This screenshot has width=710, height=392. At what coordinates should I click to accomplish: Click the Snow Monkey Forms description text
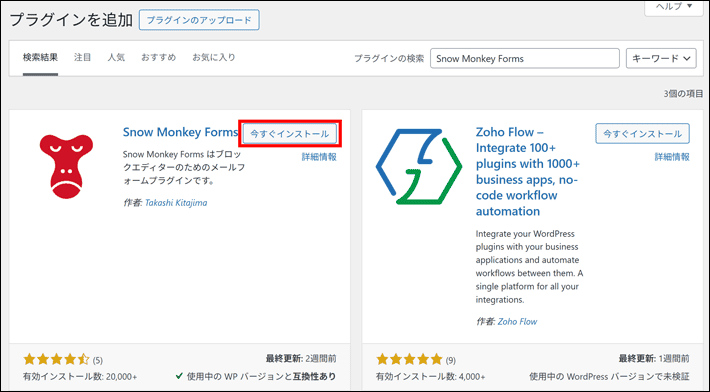[x=184, y=167]
